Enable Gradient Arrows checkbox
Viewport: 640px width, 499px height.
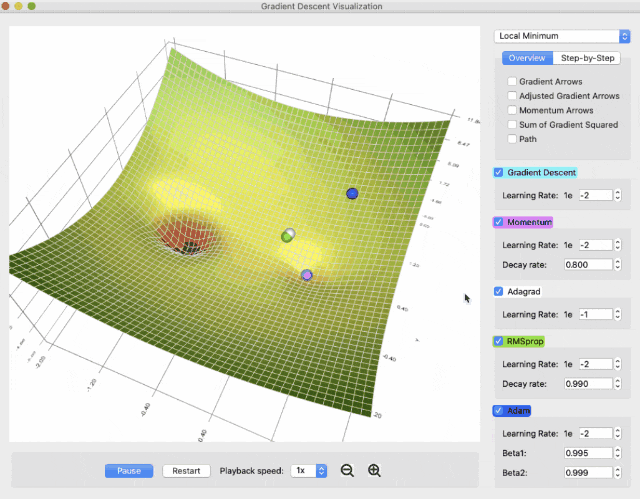[512, 81]
